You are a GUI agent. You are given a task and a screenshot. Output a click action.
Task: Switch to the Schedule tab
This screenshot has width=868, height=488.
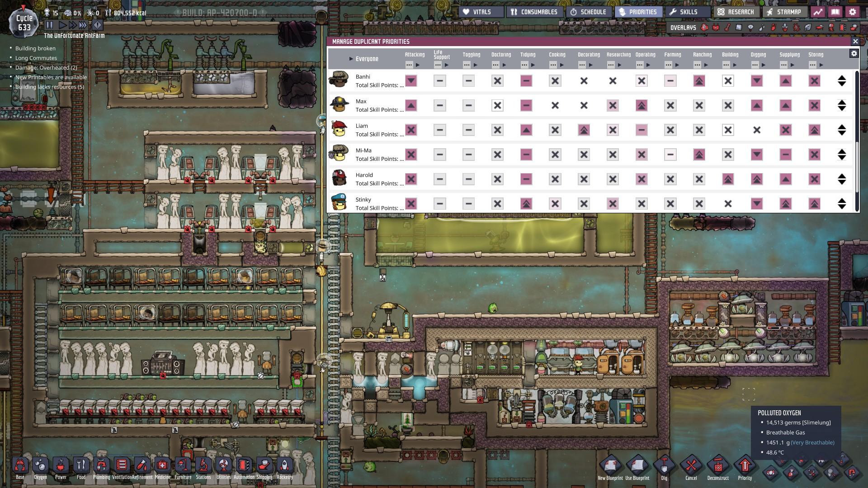click(x=588, y=12)
